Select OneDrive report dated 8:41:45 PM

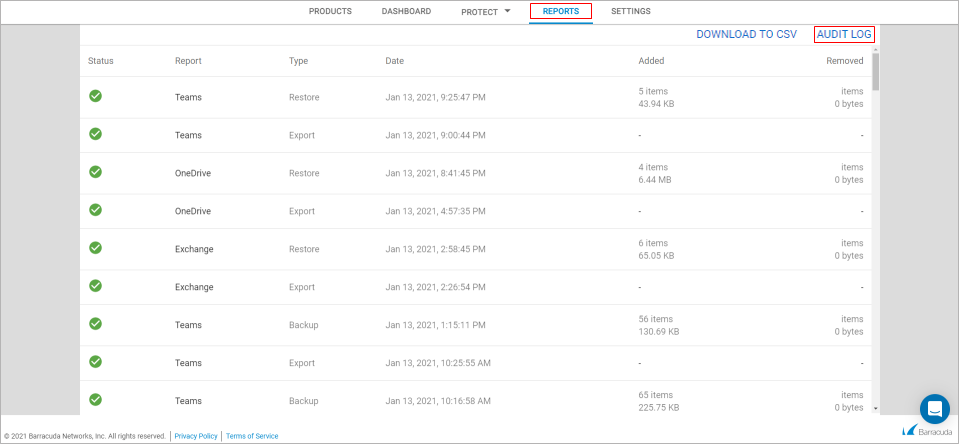tap(193, 173)
